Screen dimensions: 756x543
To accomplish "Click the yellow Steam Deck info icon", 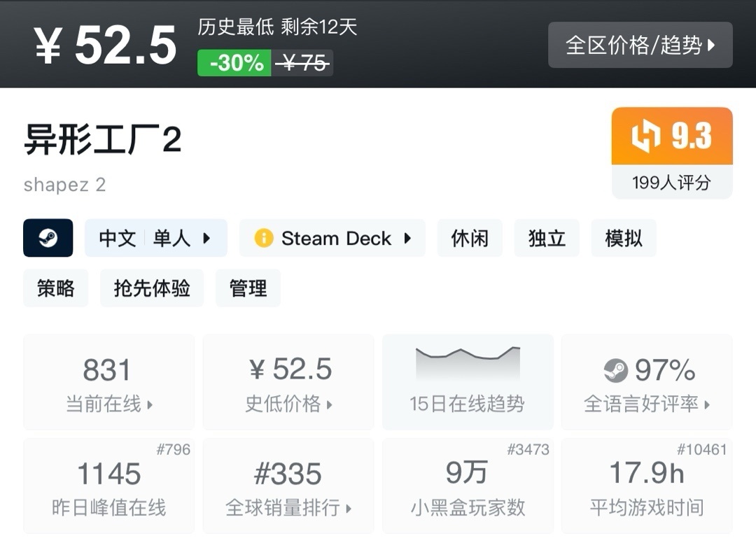I will coord(263,238).
